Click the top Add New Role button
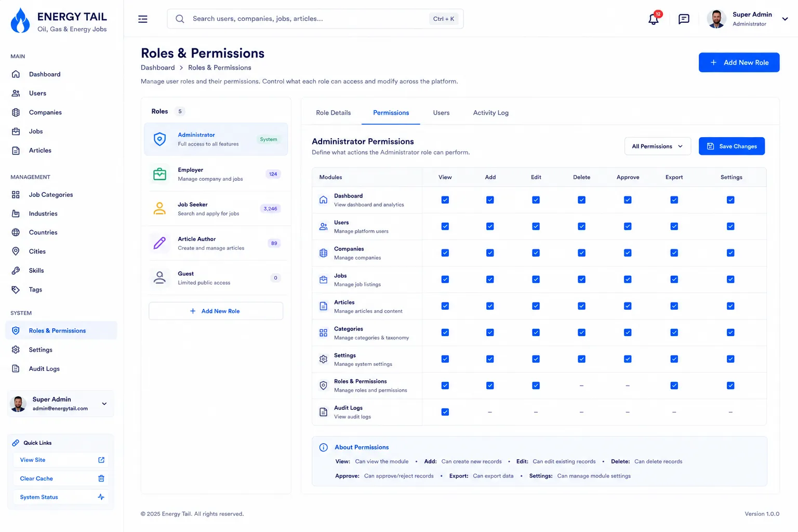The height and width of the screenshot is (532, 798). (x=739, y=62)
